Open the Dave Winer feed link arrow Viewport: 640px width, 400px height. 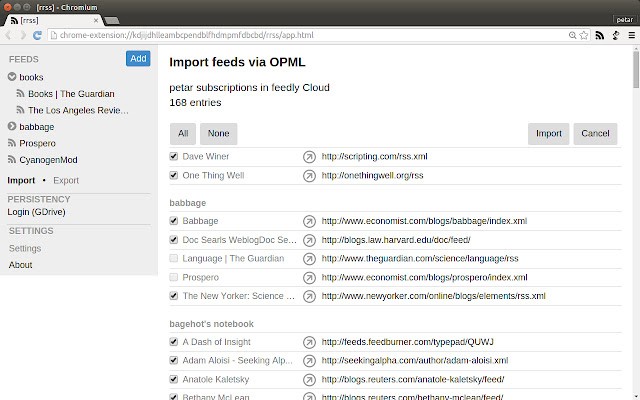pos(309,157)
